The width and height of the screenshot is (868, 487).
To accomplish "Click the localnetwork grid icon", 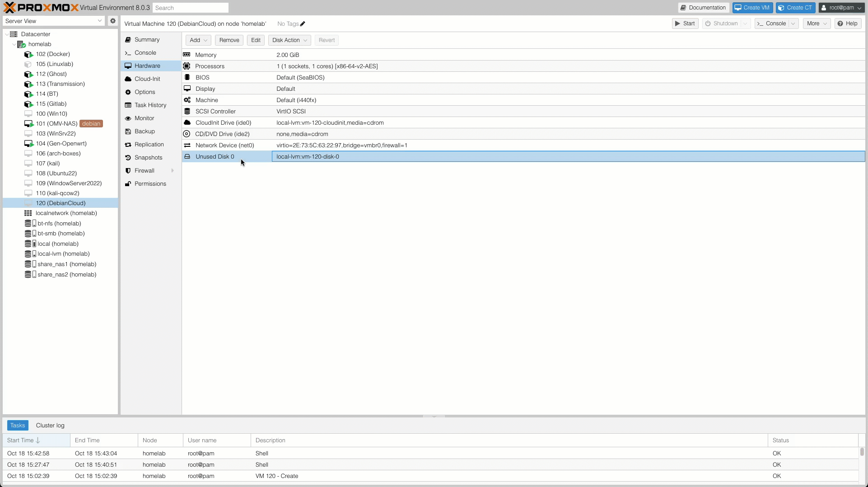I will tap(28, 213).
